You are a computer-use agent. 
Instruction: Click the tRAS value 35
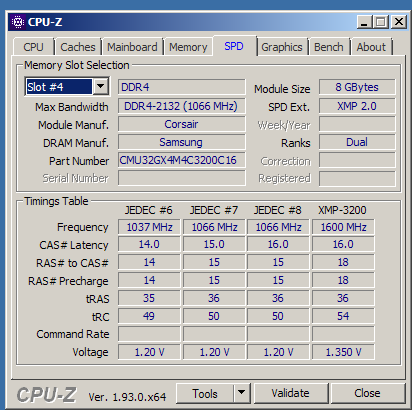pyautogui.click(x=149, y=298)
